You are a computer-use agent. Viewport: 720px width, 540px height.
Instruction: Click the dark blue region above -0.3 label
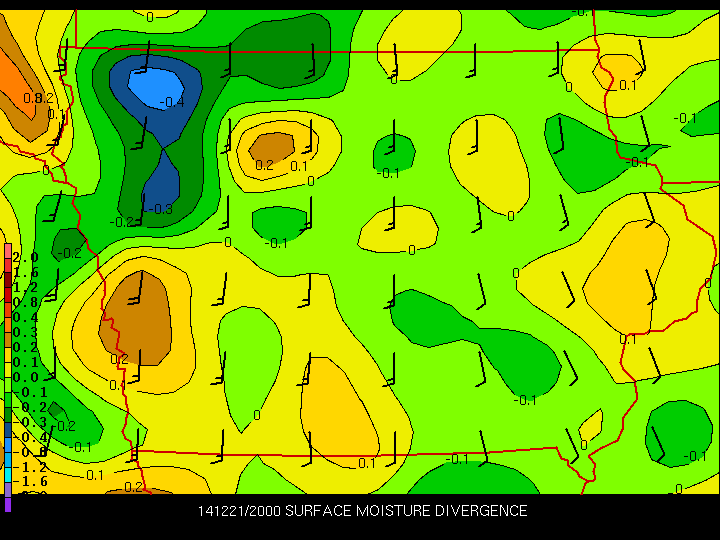pyautogui.click(x=162, y=178)
